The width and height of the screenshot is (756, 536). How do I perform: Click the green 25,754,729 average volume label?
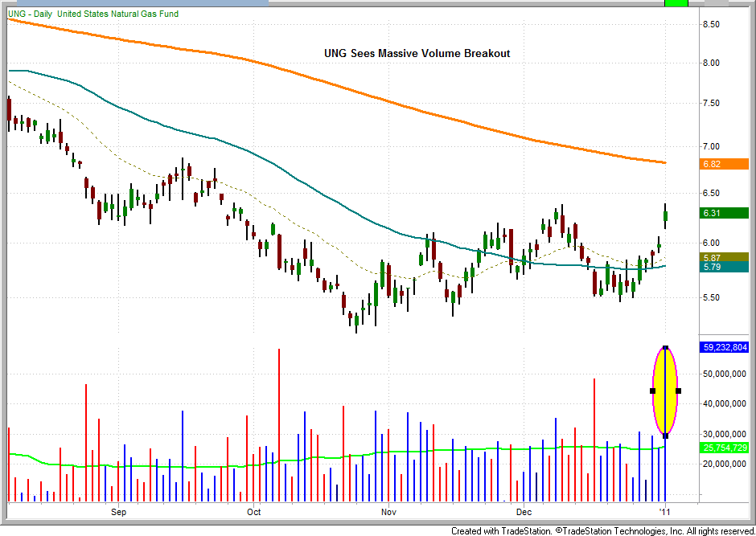pos(724,448)
